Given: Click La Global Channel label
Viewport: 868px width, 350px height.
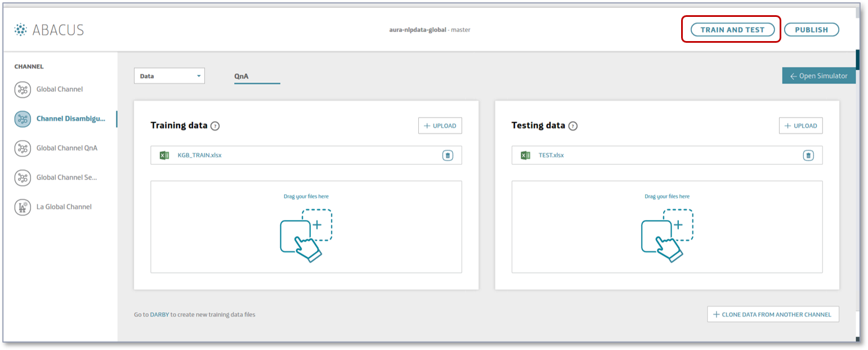Looking at the screenshot, I should (64, 207).
